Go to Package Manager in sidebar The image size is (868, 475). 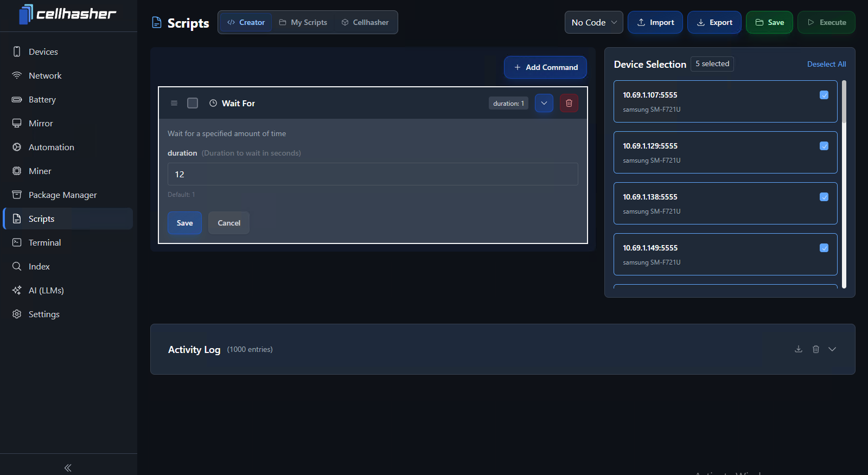point(62,195)
